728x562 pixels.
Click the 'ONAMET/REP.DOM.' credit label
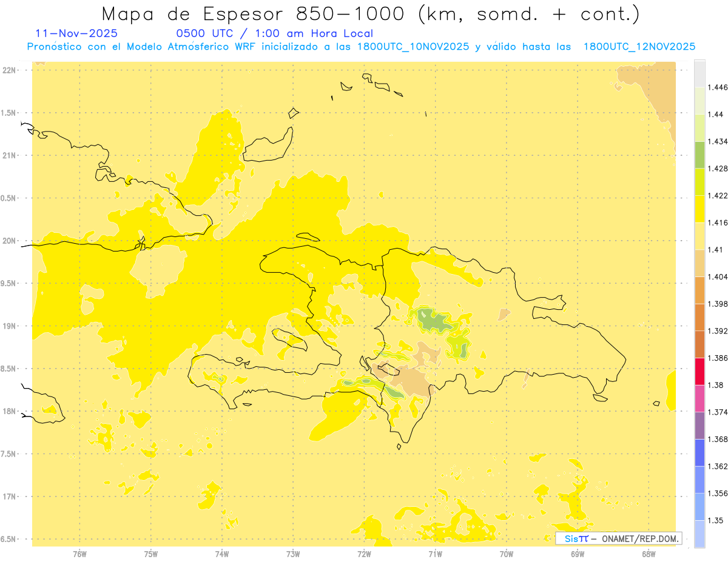coord(640,538)
